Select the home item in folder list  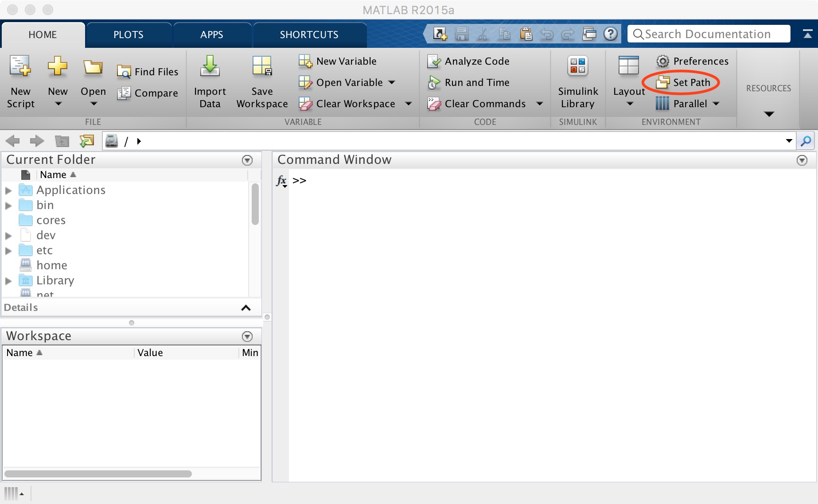(x=52, y=265)
